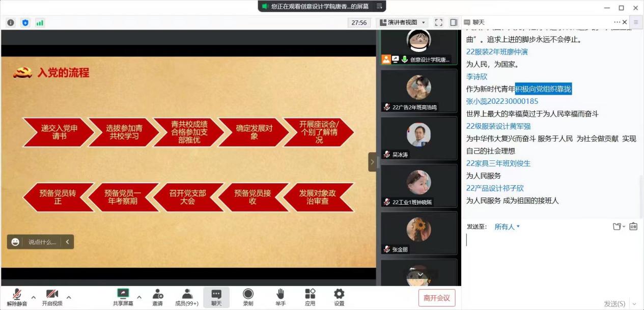The height and width of the screenshot is (310, 644).
Task: Start recording with the 录制 icon
Action: click(x=248, y=297)
